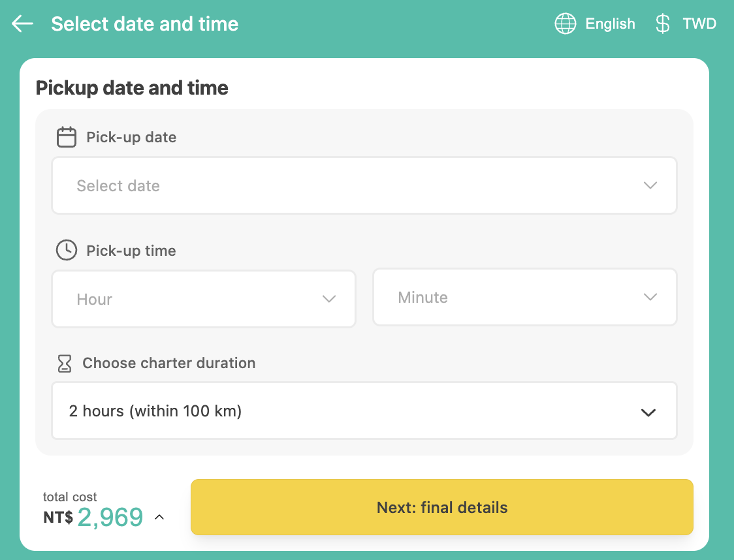Click the dollar currency icon
The height and width of the screenshot is (560, 734).
[662, 24]
